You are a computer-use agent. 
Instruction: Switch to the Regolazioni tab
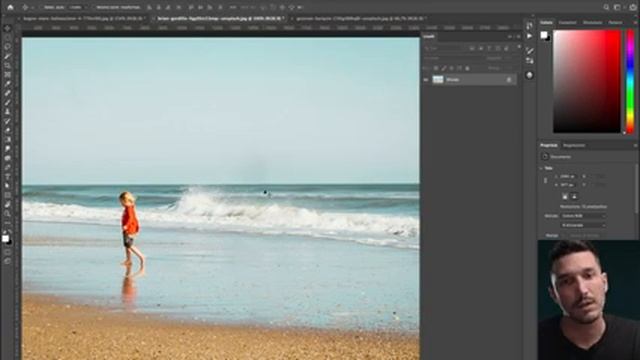click(574, 145)
